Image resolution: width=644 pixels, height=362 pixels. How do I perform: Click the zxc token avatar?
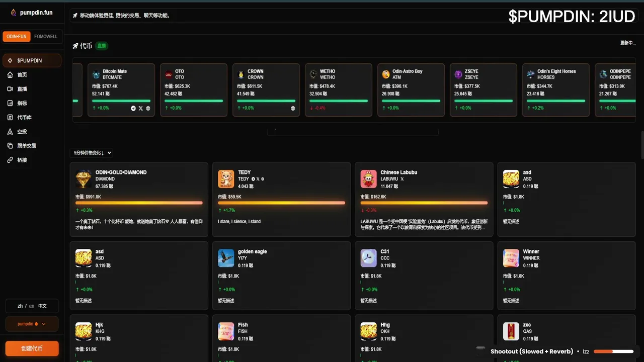(511, 331)
